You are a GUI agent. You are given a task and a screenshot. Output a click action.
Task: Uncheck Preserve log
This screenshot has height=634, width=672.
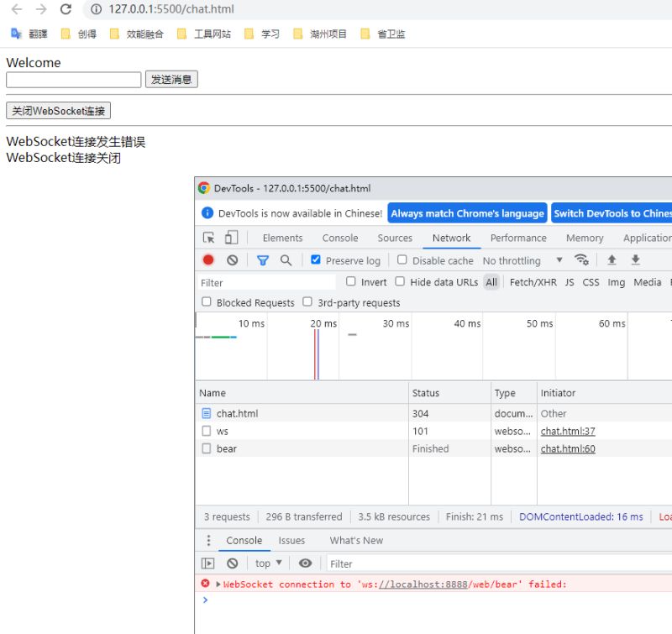316,259
